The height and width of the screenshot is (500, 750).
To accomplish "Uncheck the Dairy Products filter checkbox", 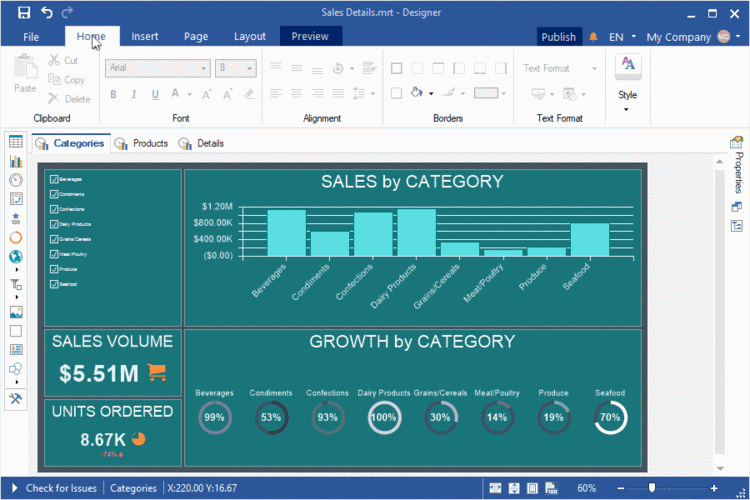I will tap(54, 224).
